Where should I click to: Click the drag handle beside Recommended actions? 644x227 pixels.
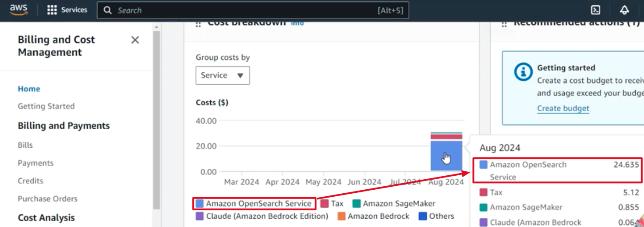pos(504,24)
